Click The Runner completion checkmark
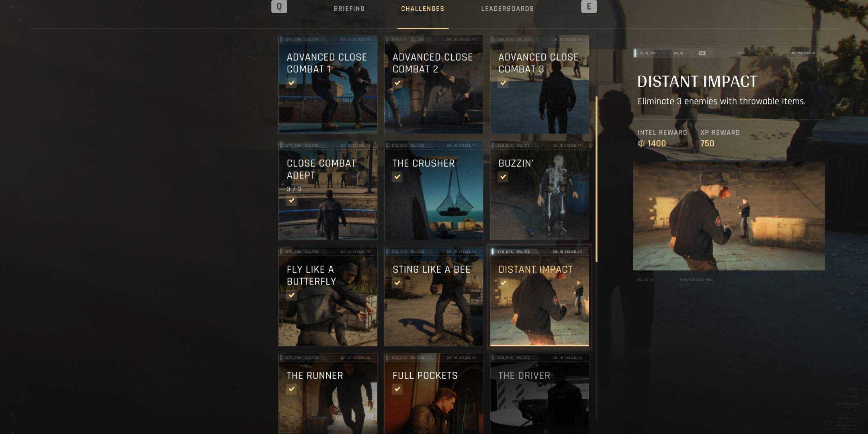Viewport: 868px width, 434px height. click(x=291, y=389)
